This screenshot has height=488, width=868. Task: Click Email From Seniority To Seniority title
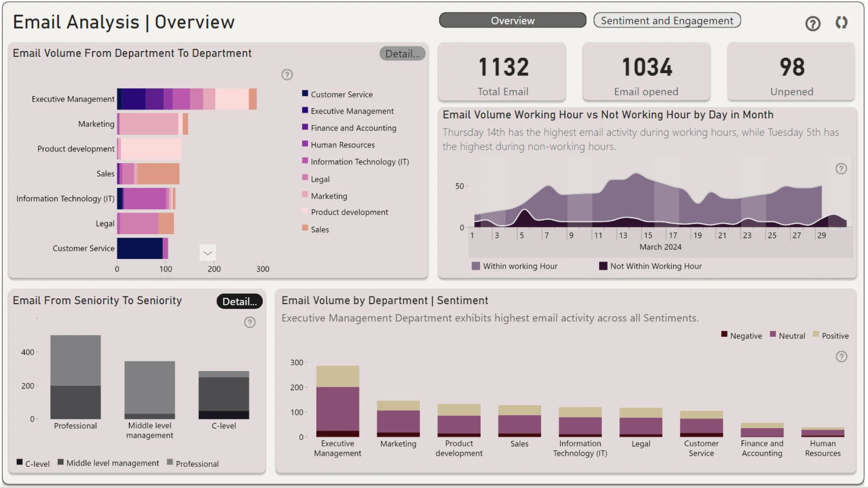click(97, 300)
